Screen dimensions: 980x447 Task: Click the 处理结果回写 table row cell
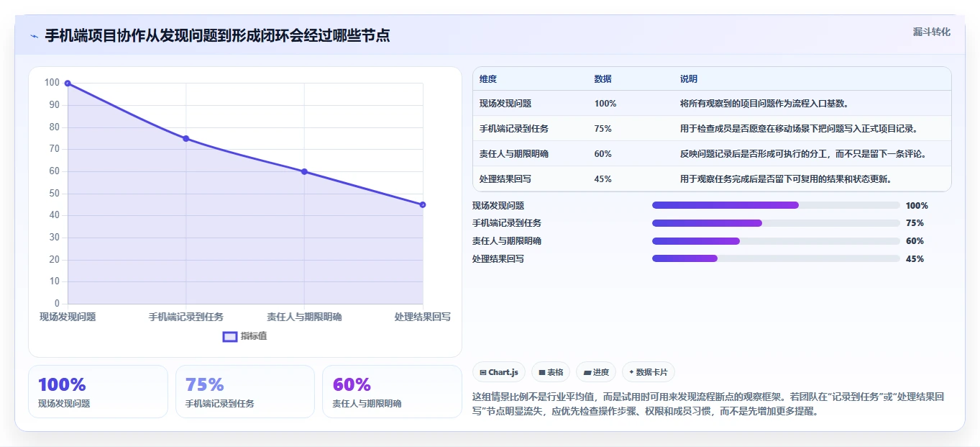pos(505,179)
